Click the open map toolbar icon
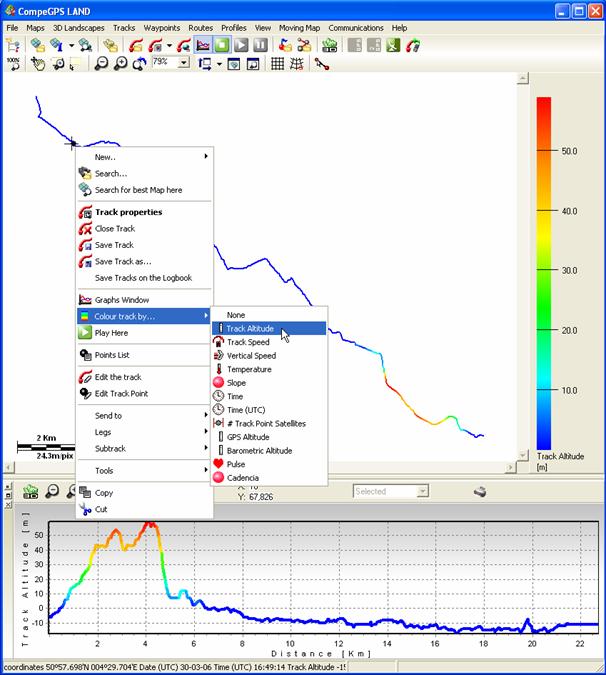The image size is (606, 675). pyautogui.click(x=38, y=45)
